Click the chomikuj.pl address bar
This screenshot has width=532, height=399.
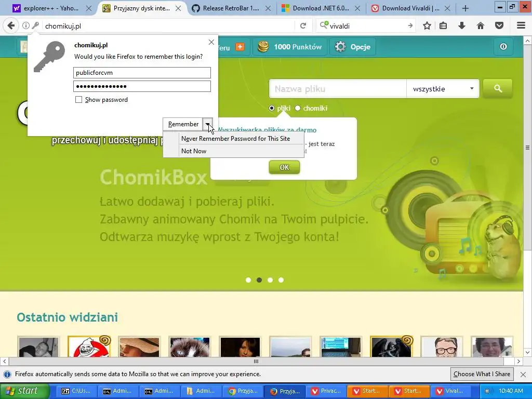coord(168,26)
